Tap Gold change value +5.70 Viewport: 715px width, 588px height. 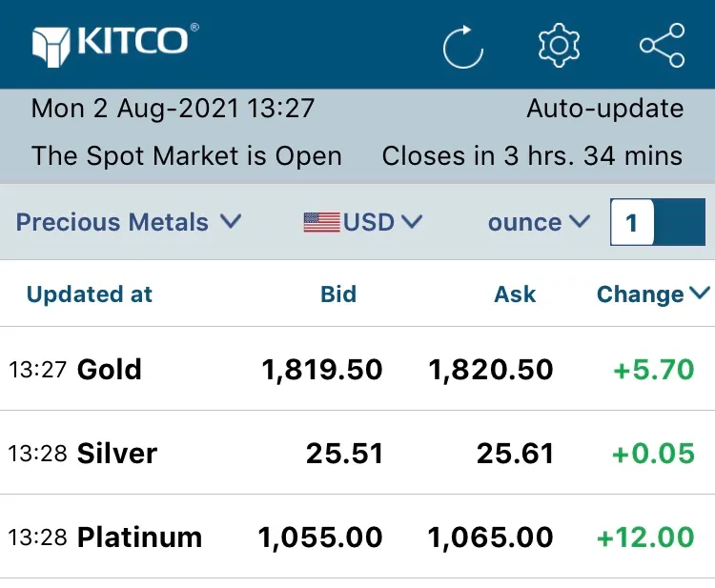click(x=653, y=370)
